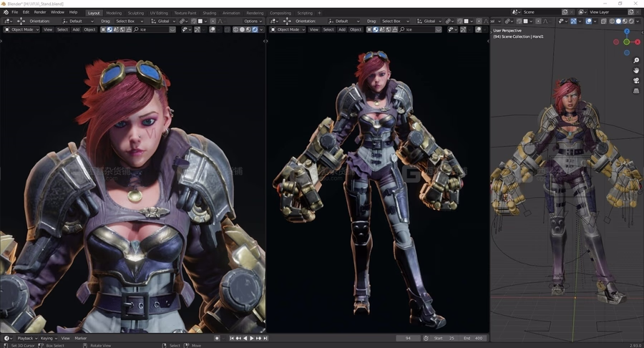Click the scene browse icon beside Scene field
Image resolution: width=644 pixels, height=348 pixels.
click(x=516, y=12)
